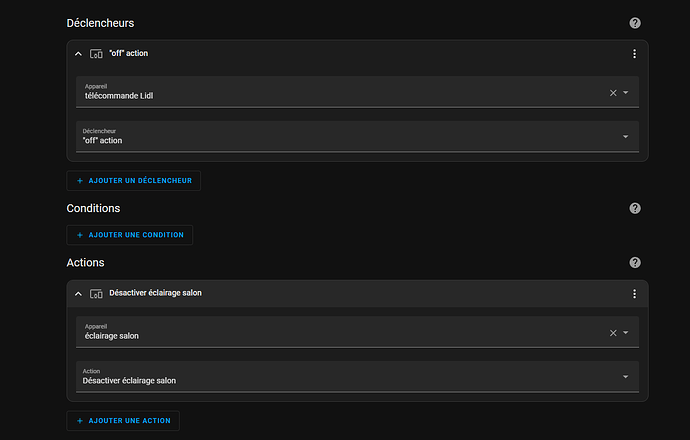Click the télécommande Lidl device field
Screen dimensions: 690x440
tap(357, 92)
